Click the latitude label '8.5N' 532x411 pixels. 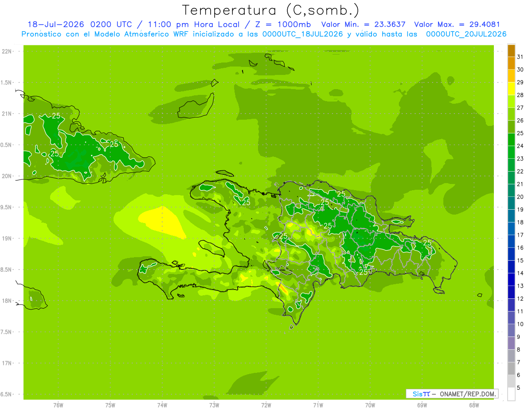click(x=7, y=270)
